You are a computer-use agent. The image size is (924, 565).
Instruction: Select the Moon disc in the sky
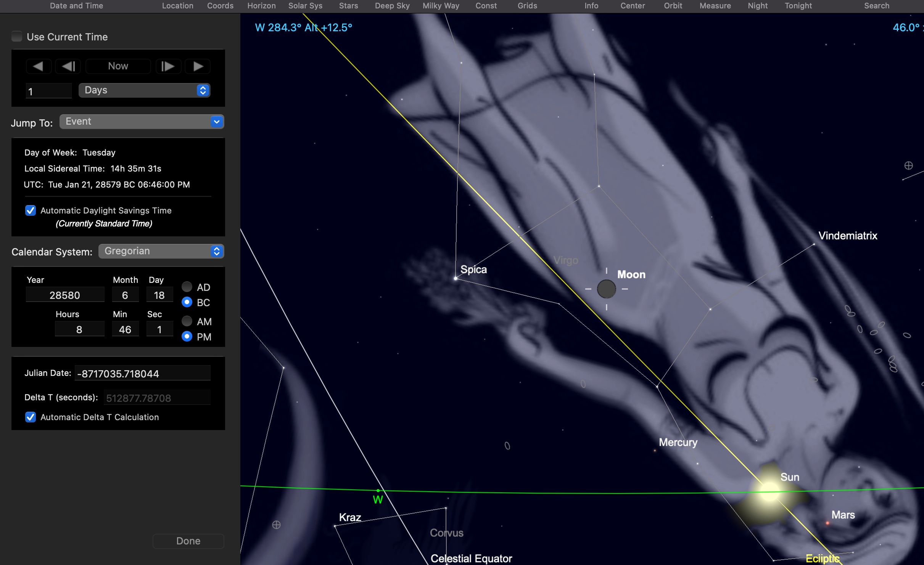click(606, 289)
